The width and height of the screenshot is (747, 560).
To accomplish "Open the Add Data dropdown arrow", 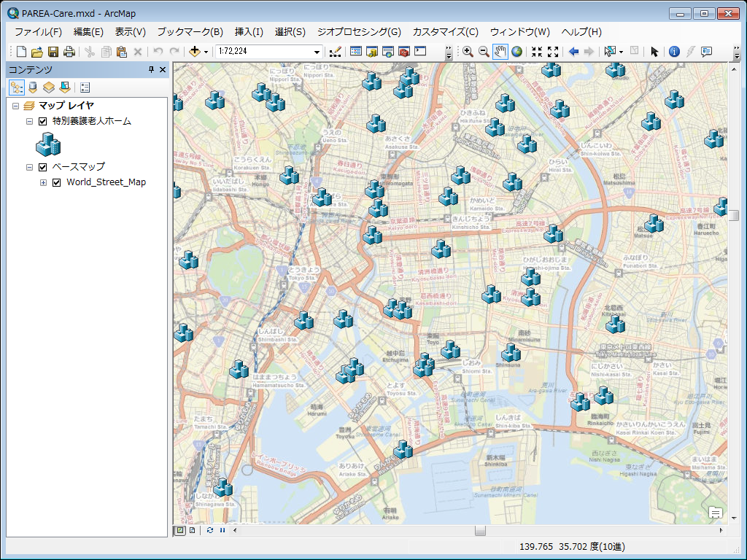I will 206,52.
